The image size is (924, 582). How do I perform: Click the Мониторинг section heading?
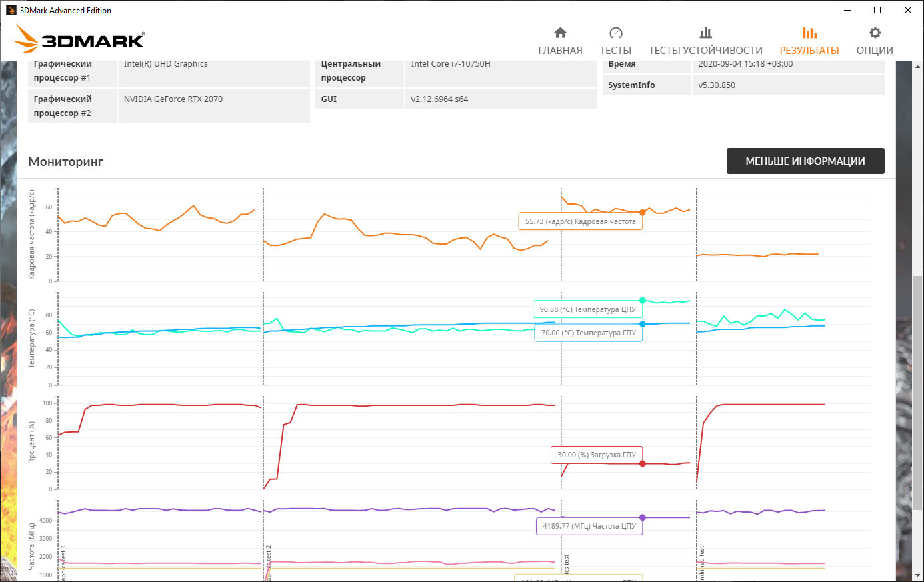tap(66, 161)
